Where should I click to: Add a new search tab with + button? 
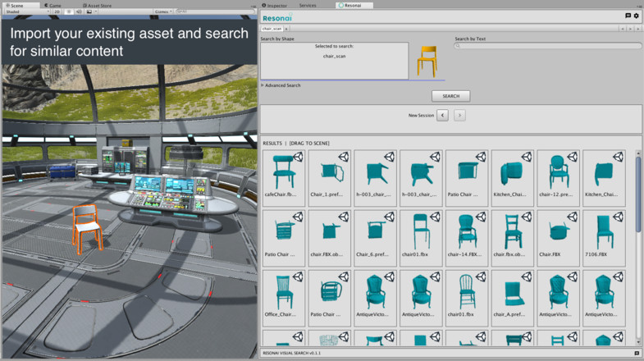(638, 29)
